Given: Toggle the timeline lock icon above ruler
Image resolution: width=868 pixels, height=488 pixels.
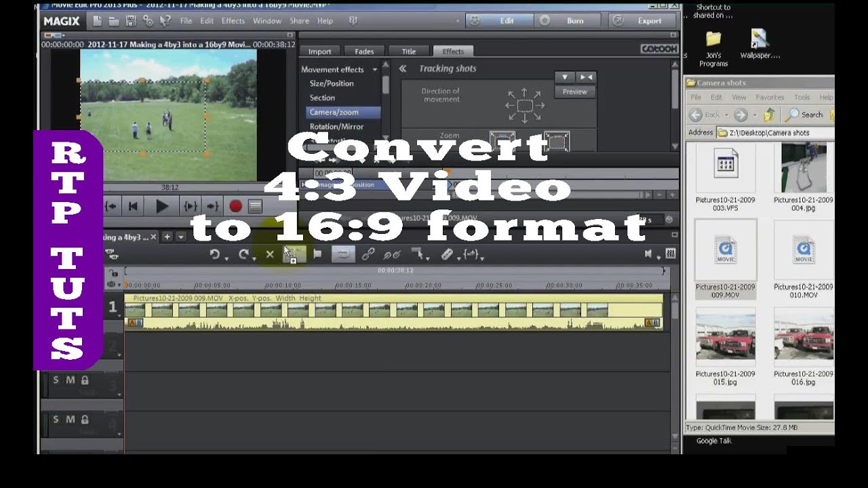Looking at the screenshot, I should [x=112, y=272].
